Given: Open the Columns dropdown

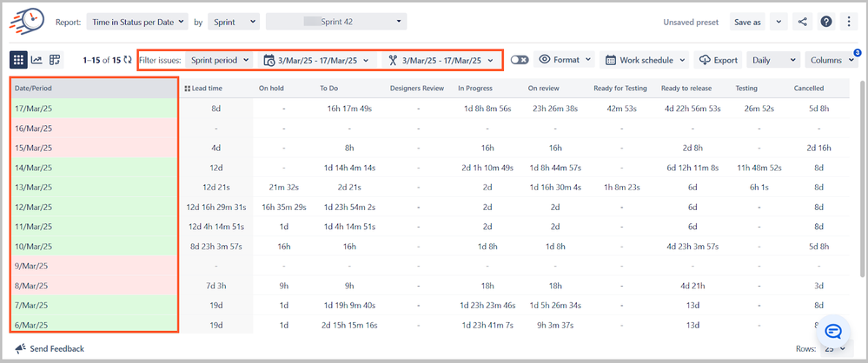Looking at the screenshot, I should [x=831, y=60].
